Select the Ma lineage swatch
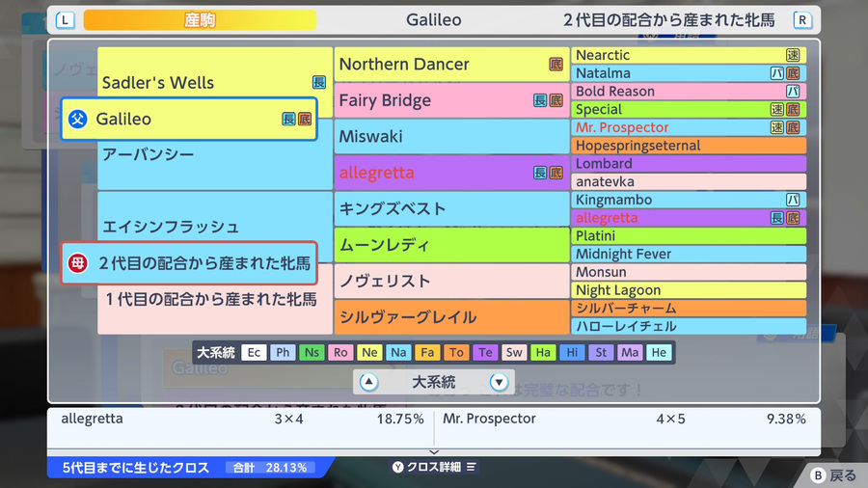Viewport: 868px width, 488px height. 630,352
